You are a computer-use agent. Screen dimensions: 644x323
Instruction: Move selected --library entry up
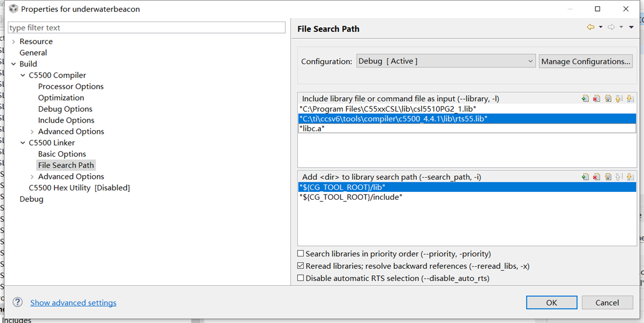[619, 99]
